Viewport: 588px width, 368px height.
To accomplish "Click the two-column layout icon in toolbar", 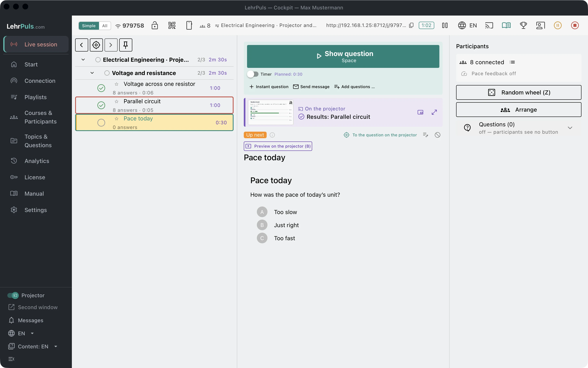I will (x=445, y=25).
